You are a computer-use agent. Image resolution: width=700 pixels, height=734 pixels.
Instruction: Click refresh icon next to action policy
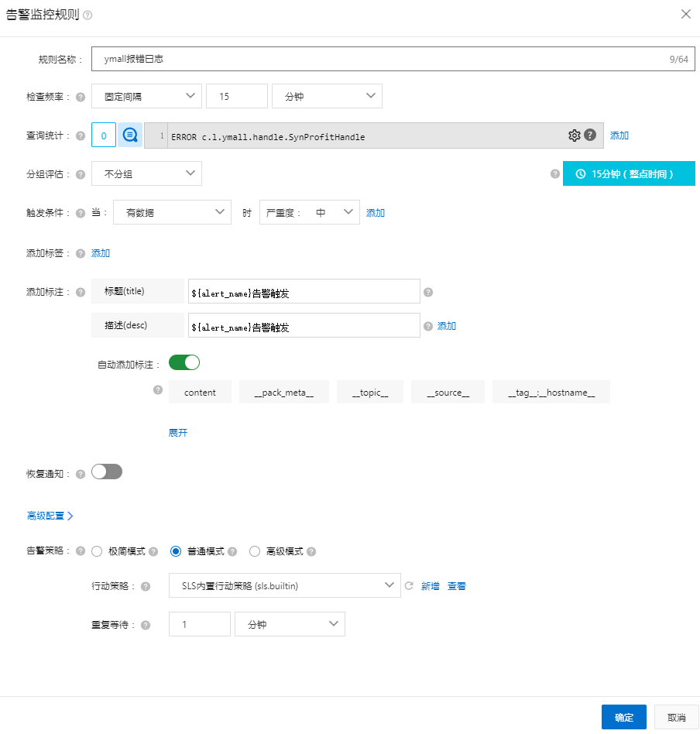pos(409,586)
